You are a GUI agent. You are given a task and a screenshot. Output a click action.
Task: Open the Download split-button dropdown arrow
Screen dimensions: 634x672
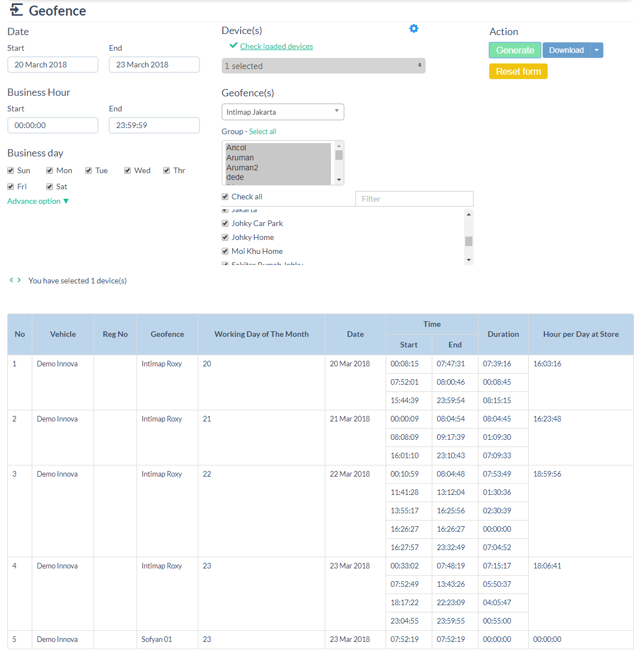tap(597, 50)
